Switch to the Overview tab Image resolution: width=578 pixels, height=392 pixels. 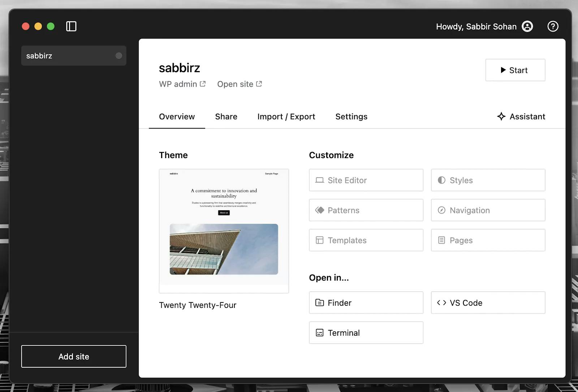pyautogui.click(x=177, y=117)
